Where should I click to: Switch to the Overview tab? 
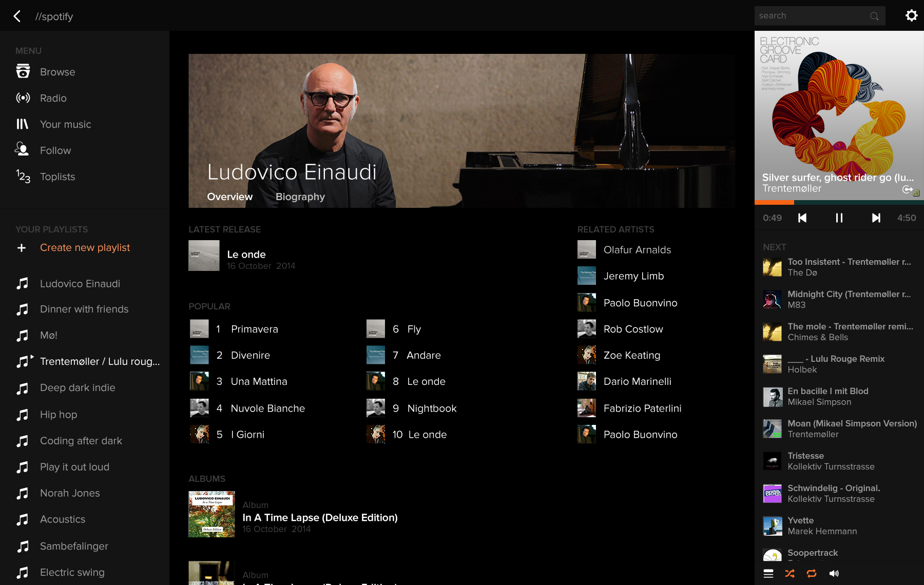229,197
